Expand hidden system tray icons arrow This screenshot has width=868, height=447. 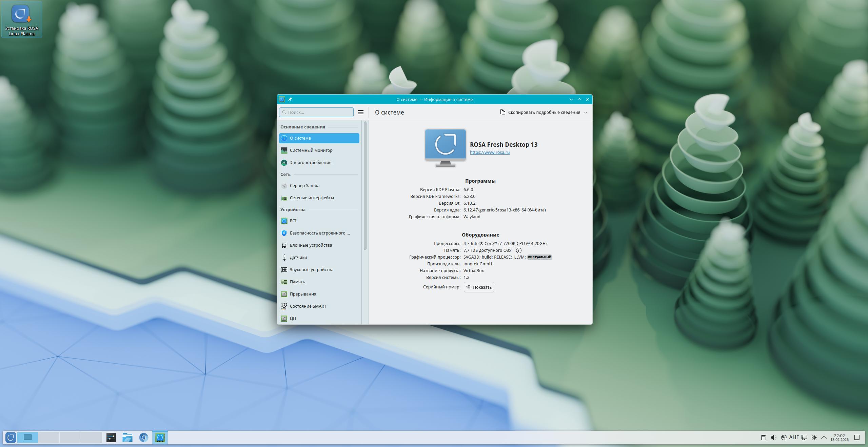824,438
